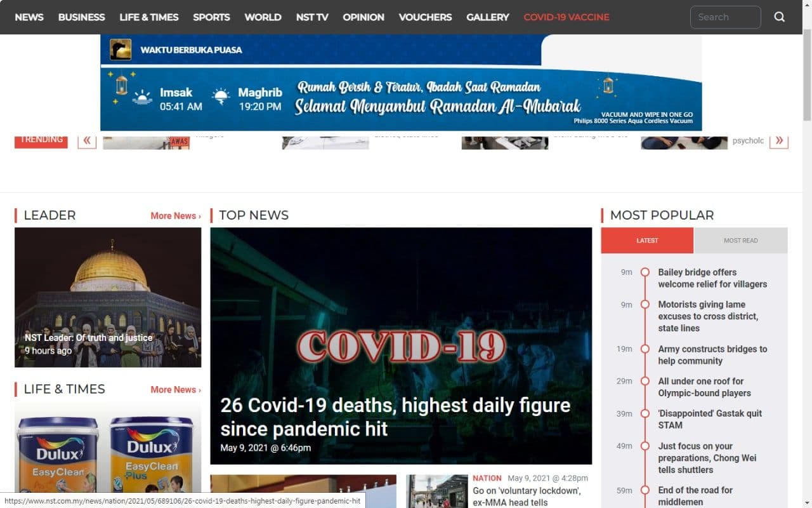Open the COVID-19 Vaccine nav item
Screen dimensions: 812x508
(566, 17)
